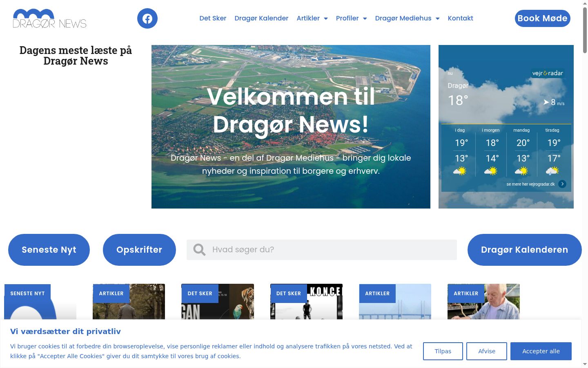Click the i morgen weather icon

pyautogui.click(x=491, y=171)
